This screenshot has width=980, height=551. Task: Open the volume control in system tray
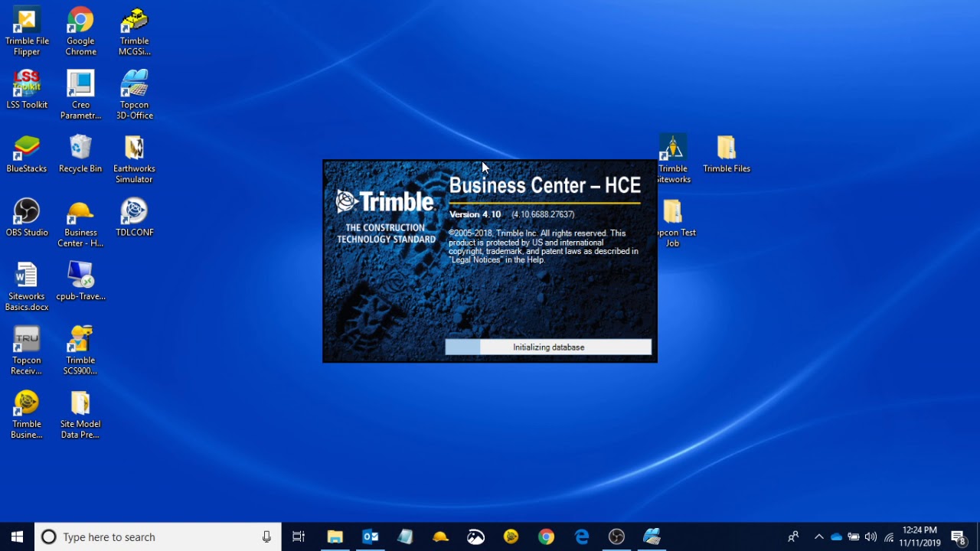pos(871,536)
